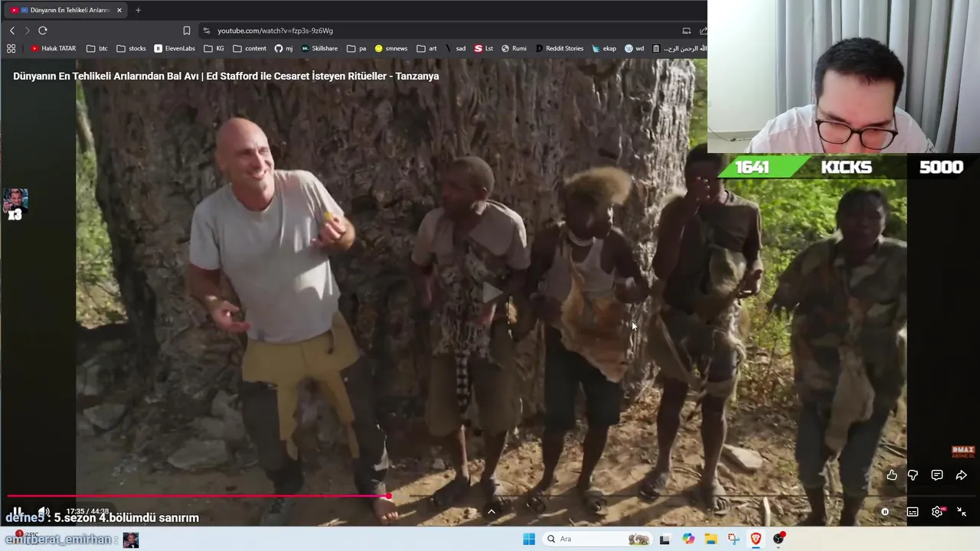
Task: Go forward in browser history
Action: (x=27, y=31)
